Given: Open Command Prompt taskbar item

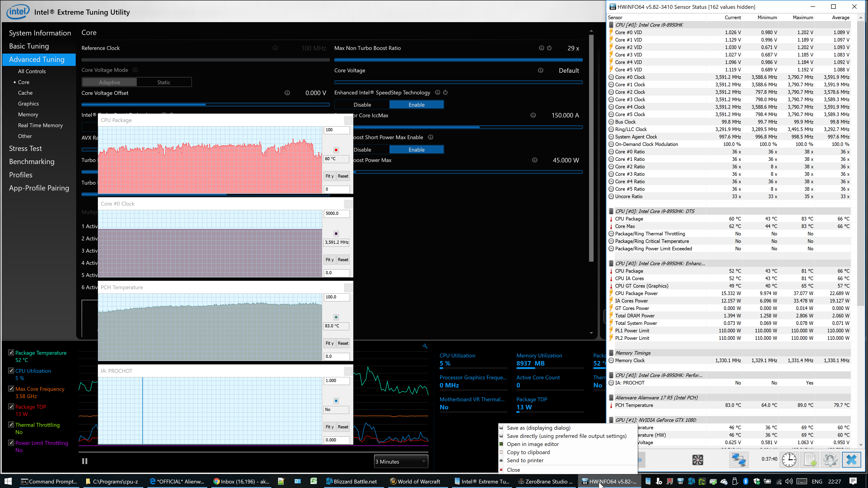Looking at the screenshot, I should (49, 481).
